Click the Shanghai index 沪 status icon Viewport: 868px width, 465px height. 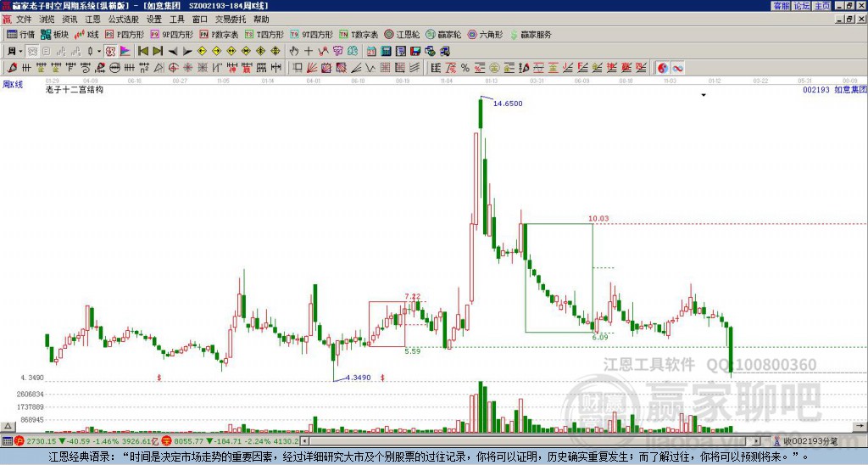coord(19,441)
